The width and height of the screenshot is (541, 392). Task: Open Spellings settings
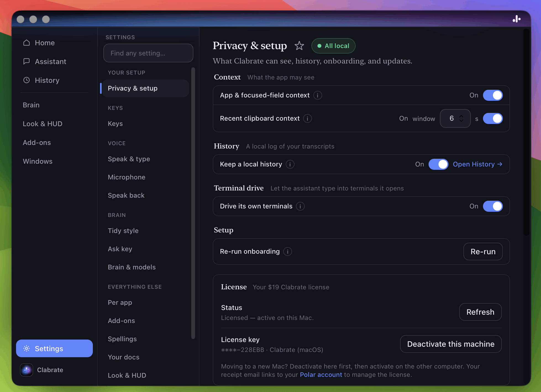click(x=146, y=339)
